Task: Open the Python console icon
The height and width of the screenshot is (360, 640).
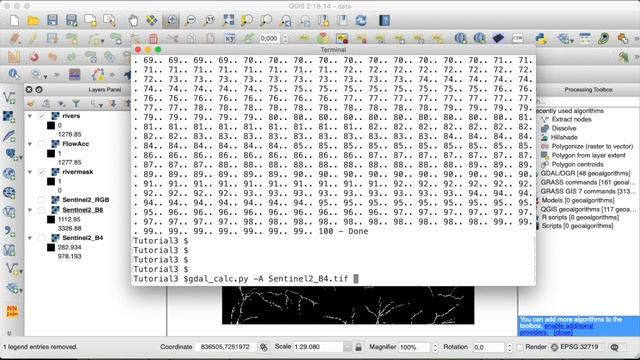Action: click(541, 38)
